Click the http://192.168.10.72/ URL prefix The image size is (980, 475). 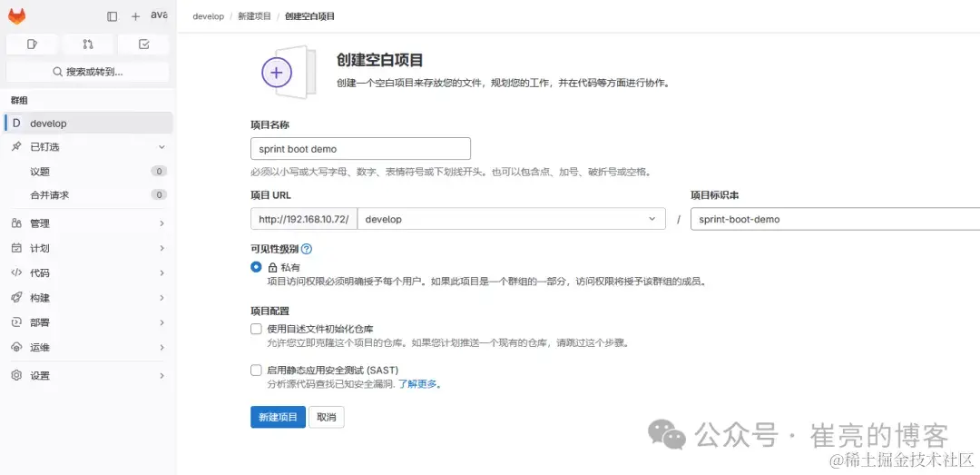point(304,219)
